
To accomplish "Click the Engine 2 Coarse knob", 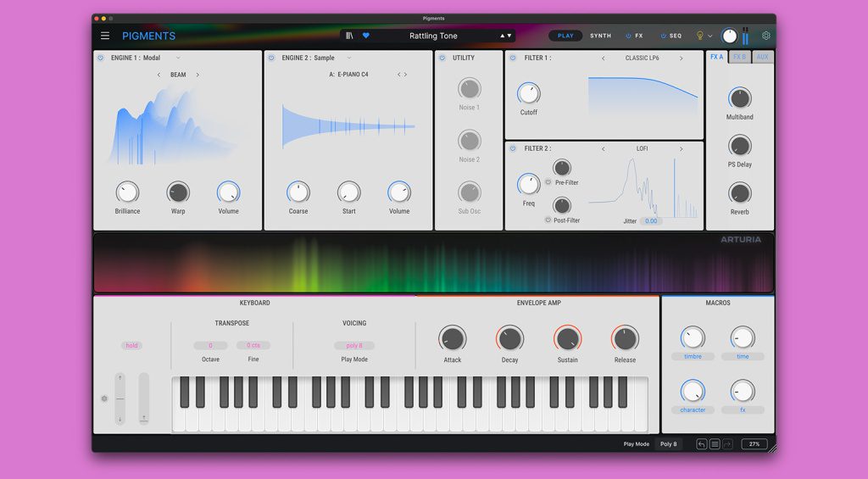I will tap(298, 192).
